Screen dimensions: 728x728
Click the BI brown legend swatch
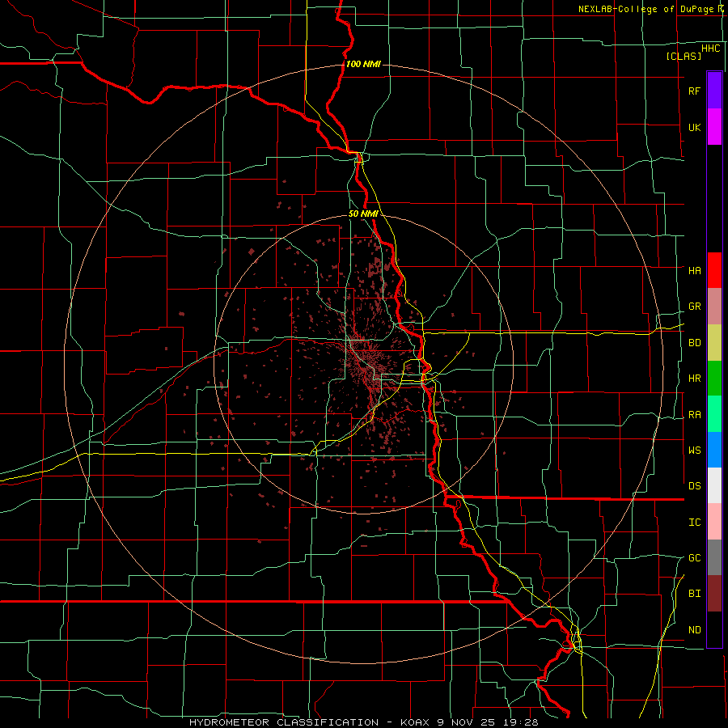714,594
